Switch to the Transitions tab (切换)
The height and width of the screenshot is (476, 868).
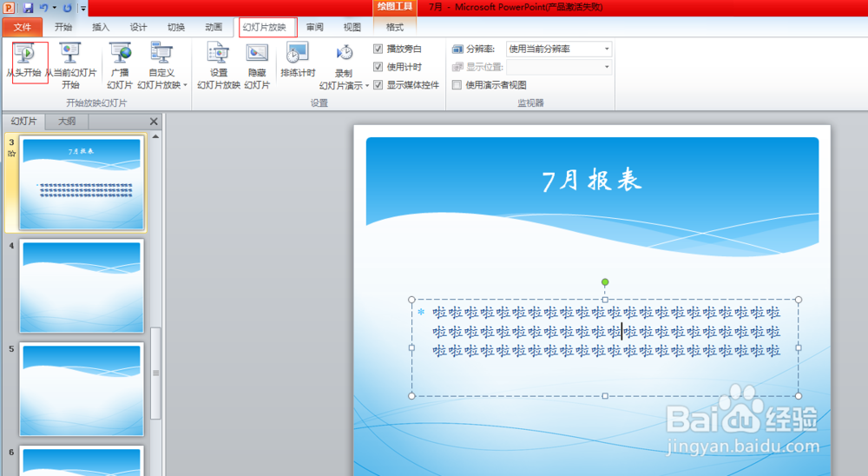click(176, 27)
